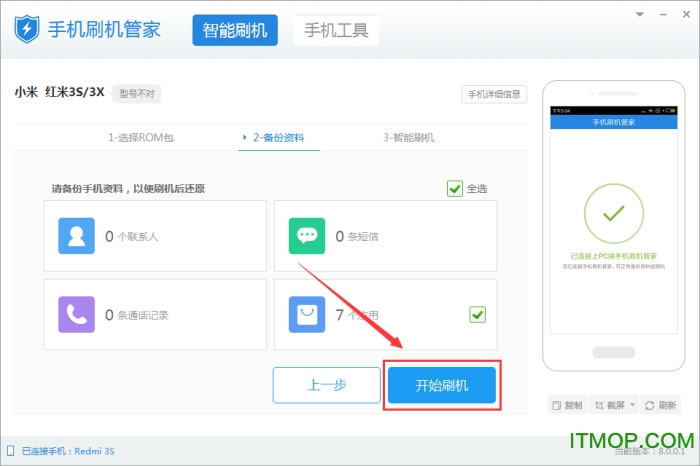This screenshot has height=466, width=700.
Task: Click the 开始刷机 button
Action: pos(442,385)
